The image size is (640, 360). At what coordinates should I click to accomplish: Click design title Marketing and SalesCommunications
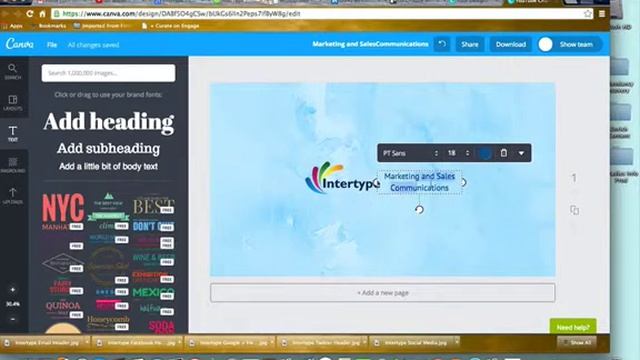(x=370, y=44)
